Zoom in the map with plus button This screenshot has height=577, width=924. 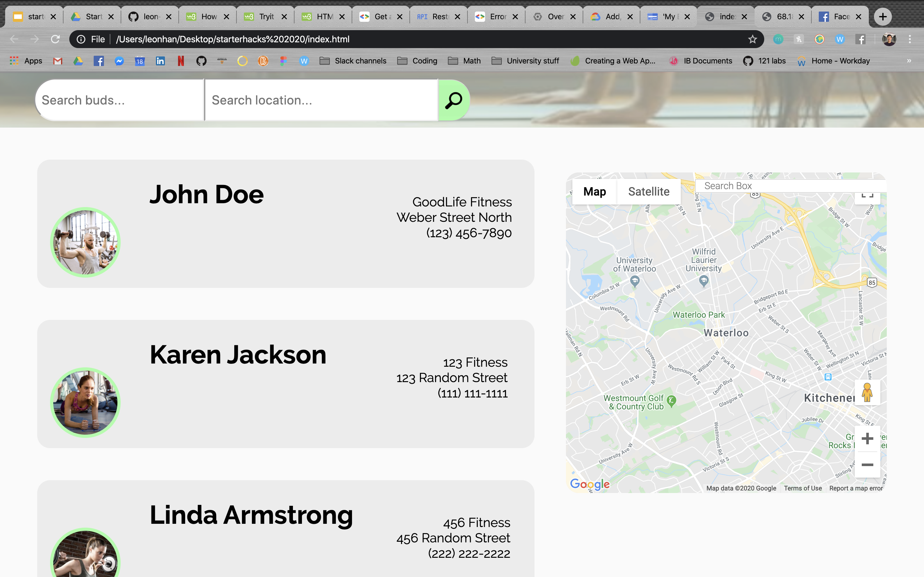click(867, 439)
